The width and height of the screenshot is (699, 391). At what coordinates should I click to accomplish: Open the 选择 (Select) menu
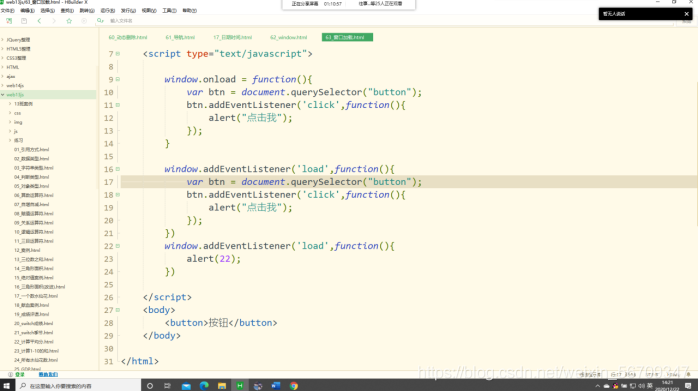coord(47,11)
